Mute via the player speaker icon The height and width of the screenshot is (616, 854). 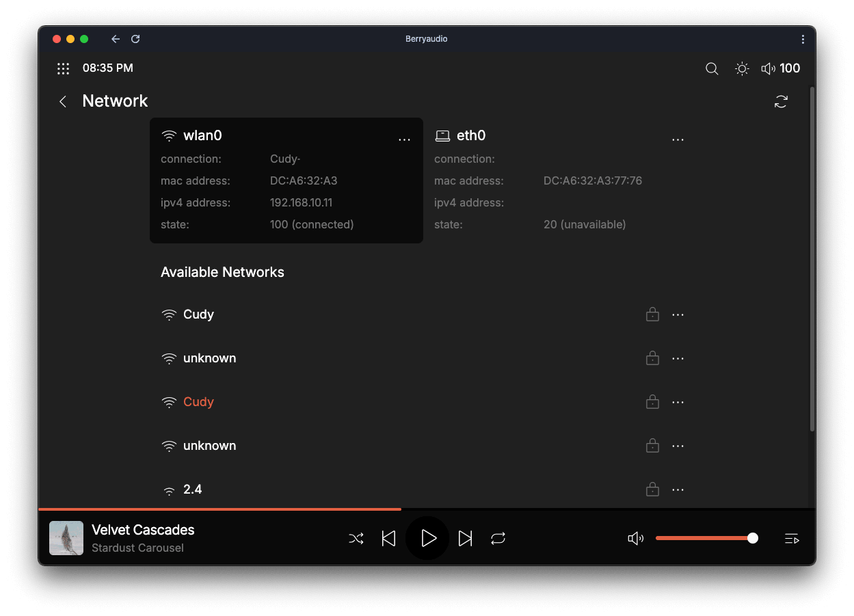635,539
